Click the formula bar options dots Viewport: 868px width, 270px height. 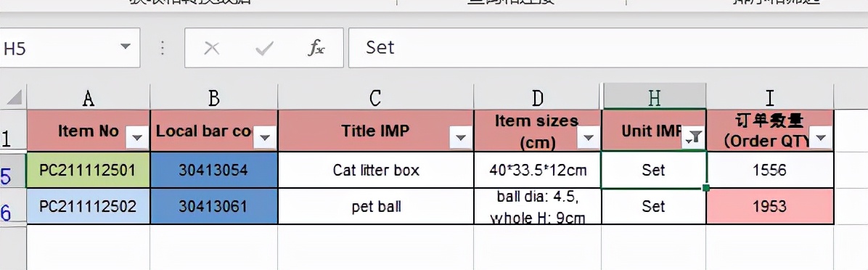coord(162,48)
